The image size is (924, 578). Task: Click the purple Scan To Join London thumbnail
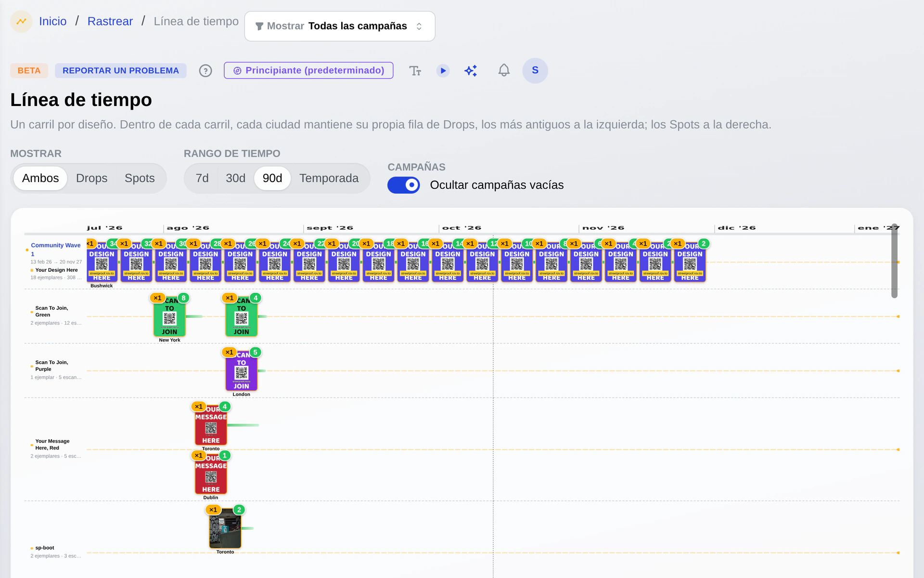pyautogui.click(x=242, y=371)
